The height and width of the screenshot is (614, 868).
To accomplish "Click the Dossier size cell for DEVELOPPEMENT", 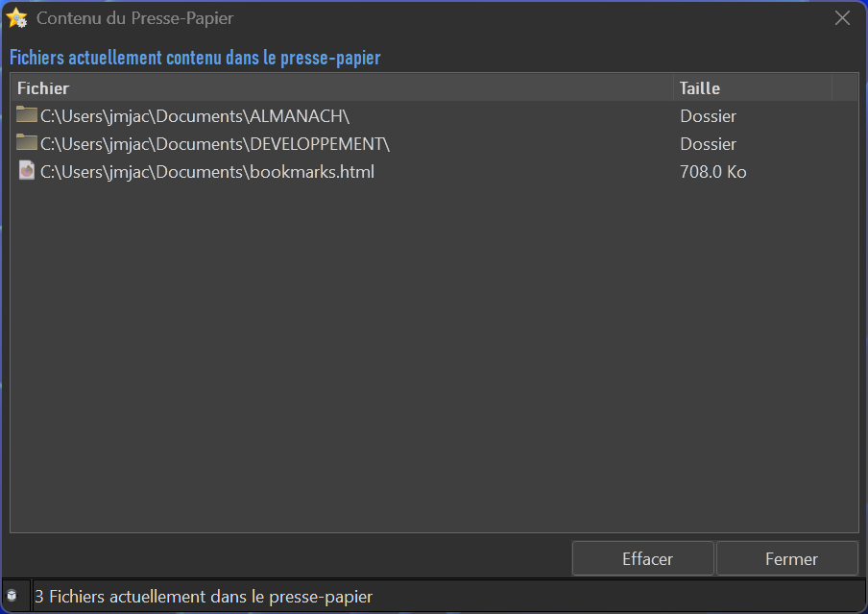I will (x=708, y=144).
